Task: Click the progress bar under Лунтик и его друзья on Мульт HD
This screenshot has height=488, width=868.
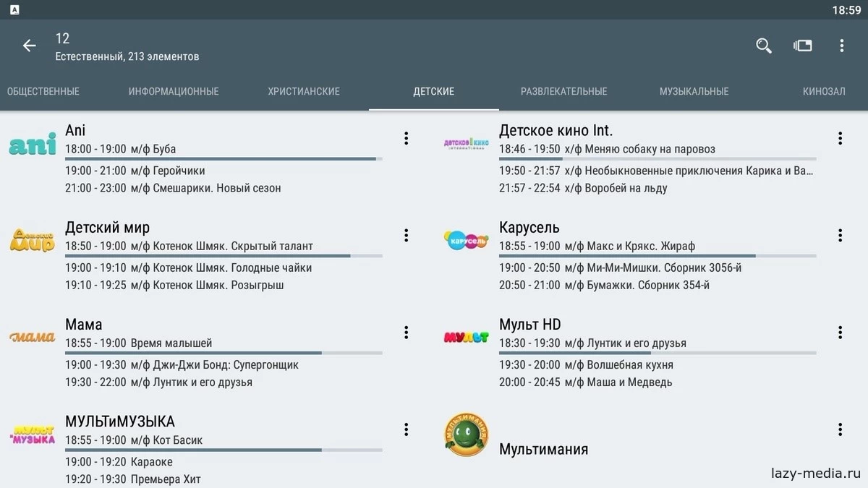Action: coord(658,353)
